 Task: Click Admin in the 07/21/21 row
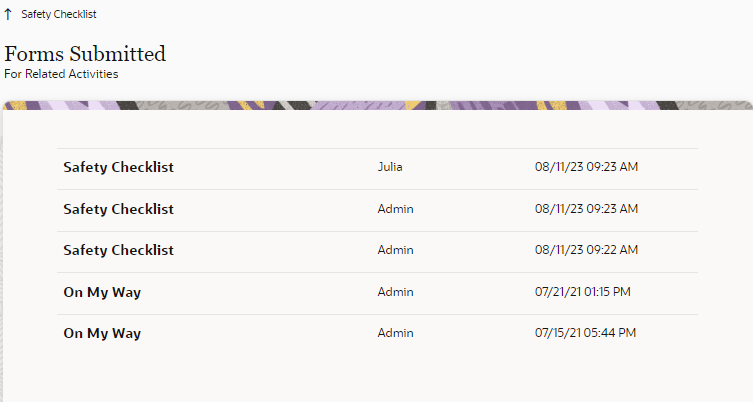click(395, 292)
